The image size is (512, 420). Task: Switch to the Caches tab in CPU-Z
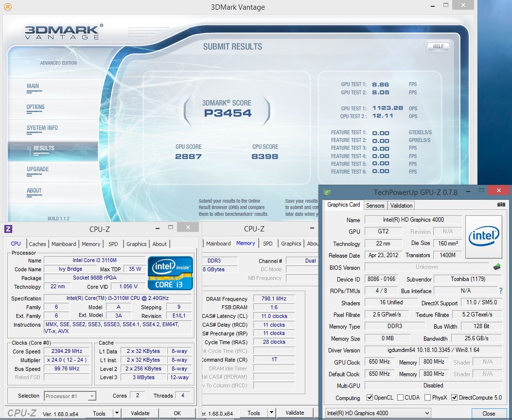coord(37,244)
